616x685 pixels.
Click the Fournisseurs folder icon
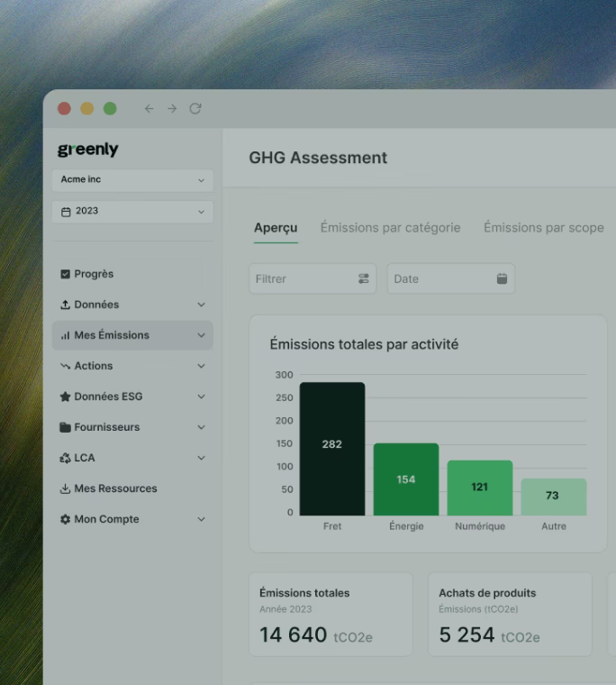[65, 427]
